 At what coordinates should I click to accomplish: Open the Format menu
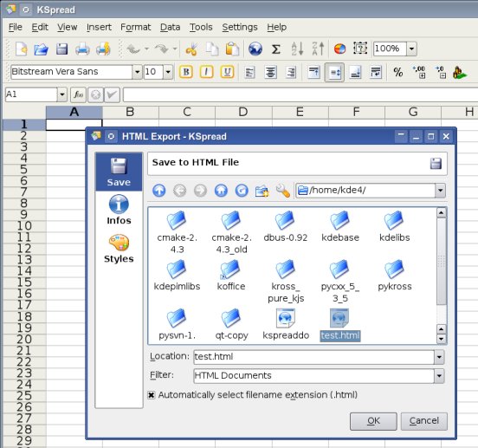[x=136, y=27]
